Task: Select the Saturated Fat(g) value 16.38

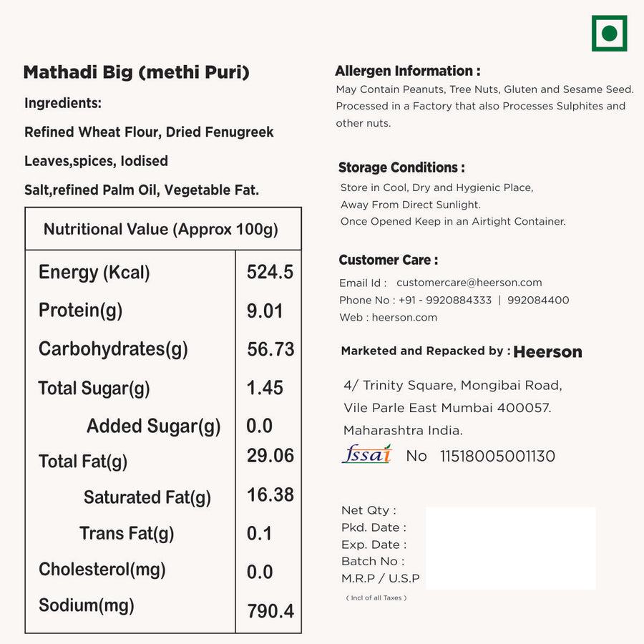Action: [x=270, y=494]
